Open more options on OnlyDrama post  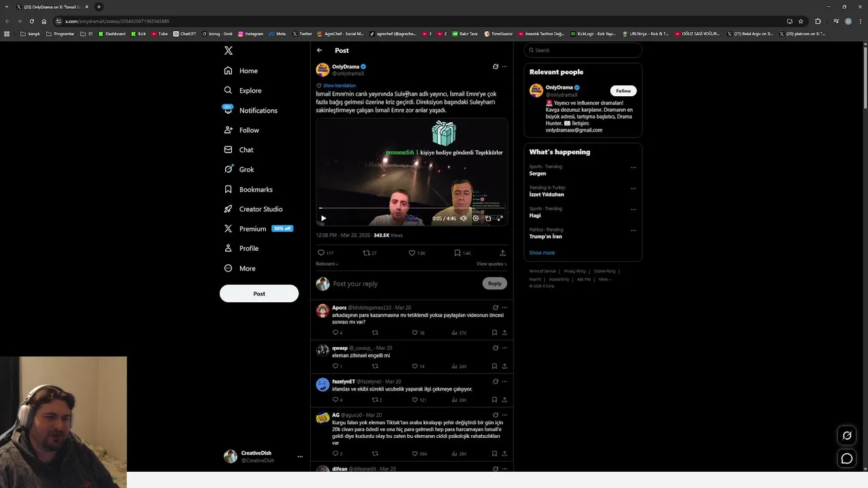click(x=505, y=66)
